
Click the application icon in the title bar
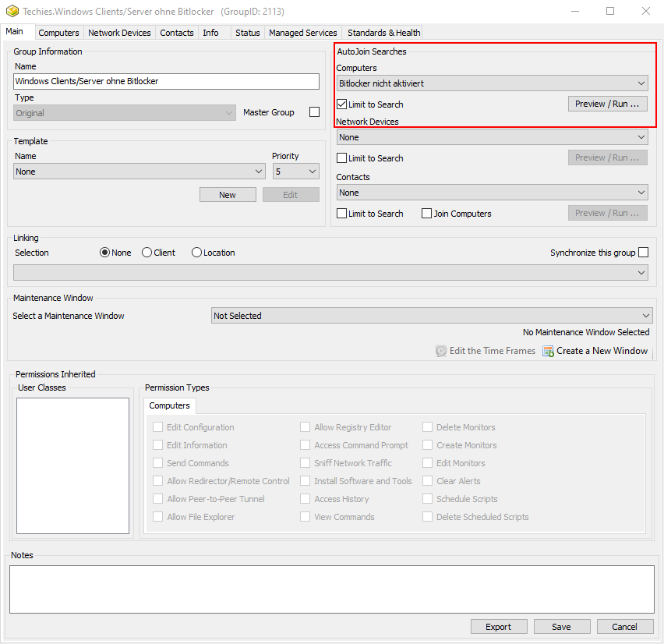pos(12,12)
